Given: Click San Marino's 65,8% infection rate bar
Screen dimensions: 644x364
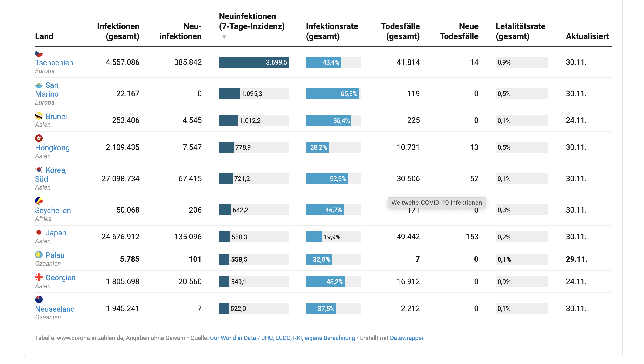Looking at the screenshot, I should 332,93.
